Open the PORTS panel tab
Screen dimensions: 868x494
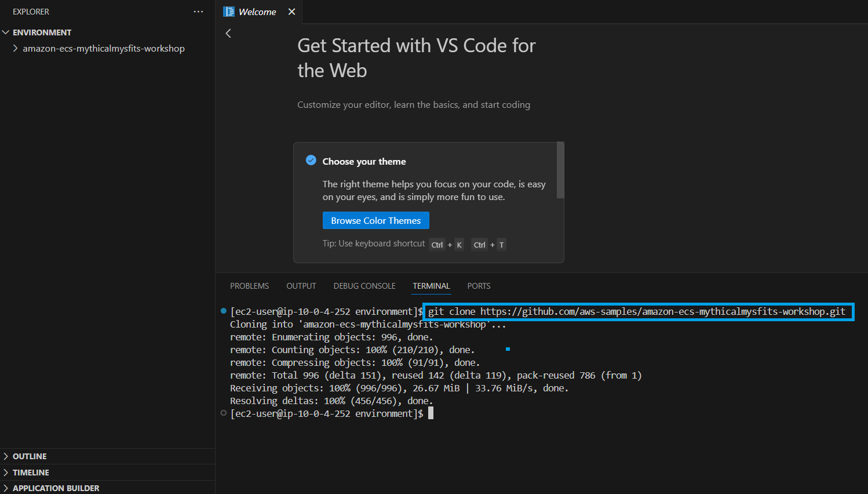pyautogui.click(x=479, y=286)
